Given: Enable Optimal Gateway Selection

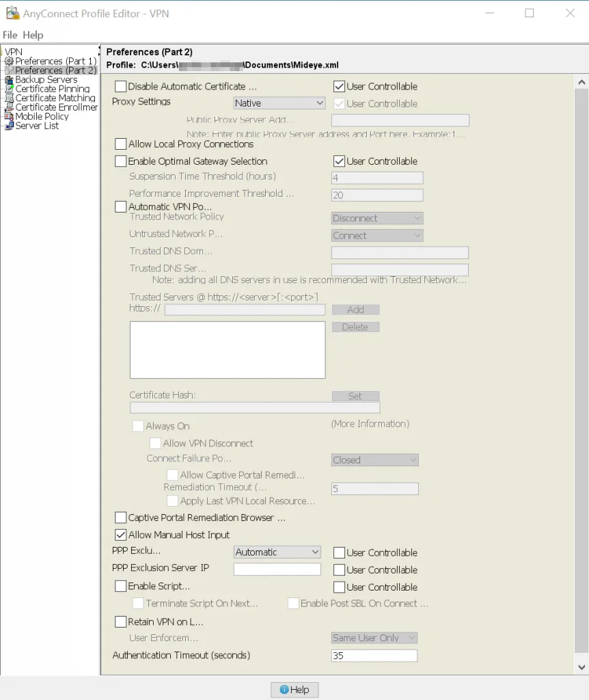Looking at the screenshot, I should coord(121,161).
